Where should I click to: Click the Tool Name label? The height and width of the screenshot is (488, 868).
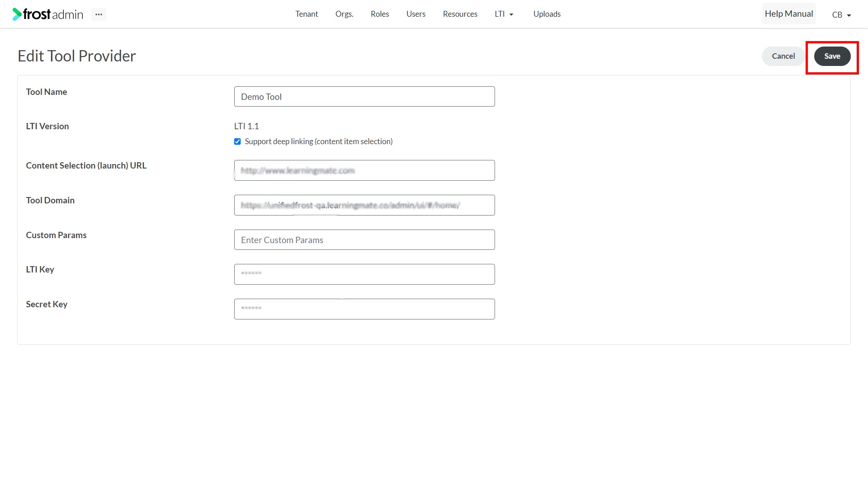point(46,92)
